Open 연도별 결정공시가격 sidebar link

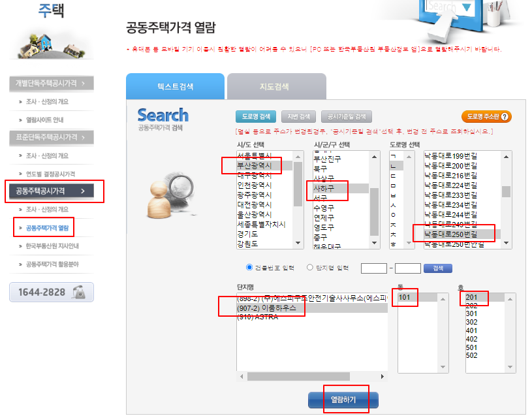pos(50,174)
